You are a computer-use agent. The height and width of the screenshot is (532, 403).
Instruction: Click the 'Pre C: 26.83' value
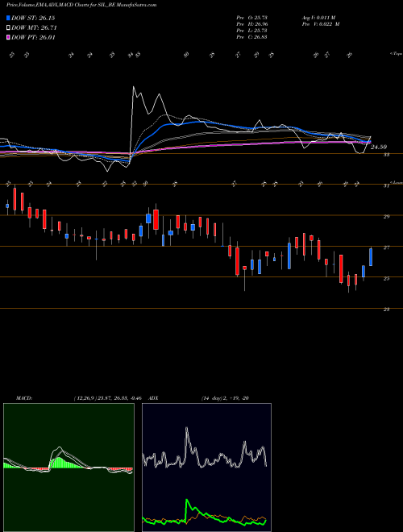pos(251,37)
